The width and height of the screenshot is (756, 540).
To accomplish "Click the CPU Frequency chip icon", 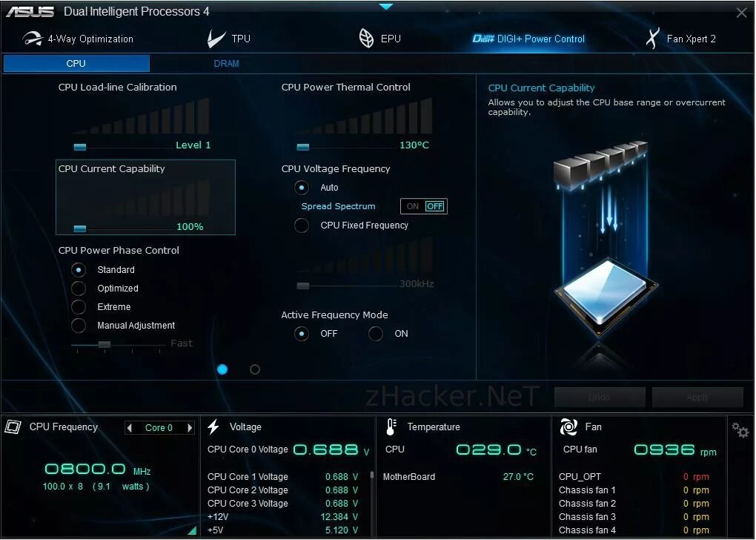I will [x=13, y=427].
